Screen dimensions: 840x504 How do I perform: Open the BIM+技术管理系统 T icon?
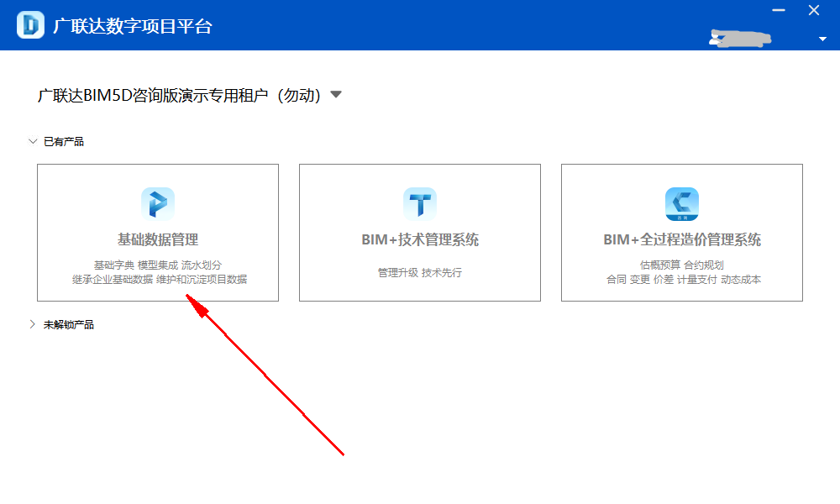420,203
